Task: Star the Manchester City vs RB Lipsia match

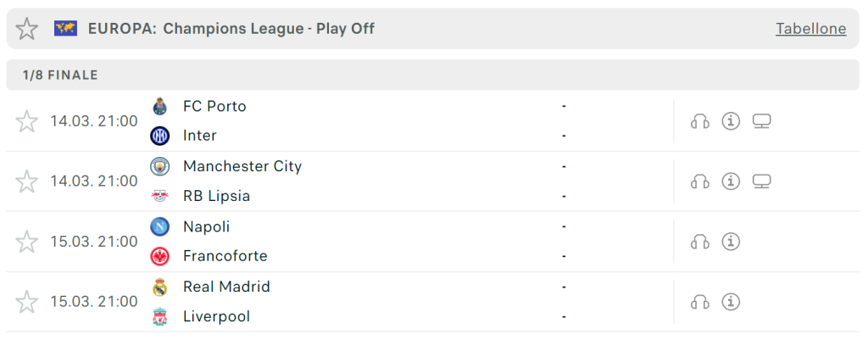Action: click(26, 181)
